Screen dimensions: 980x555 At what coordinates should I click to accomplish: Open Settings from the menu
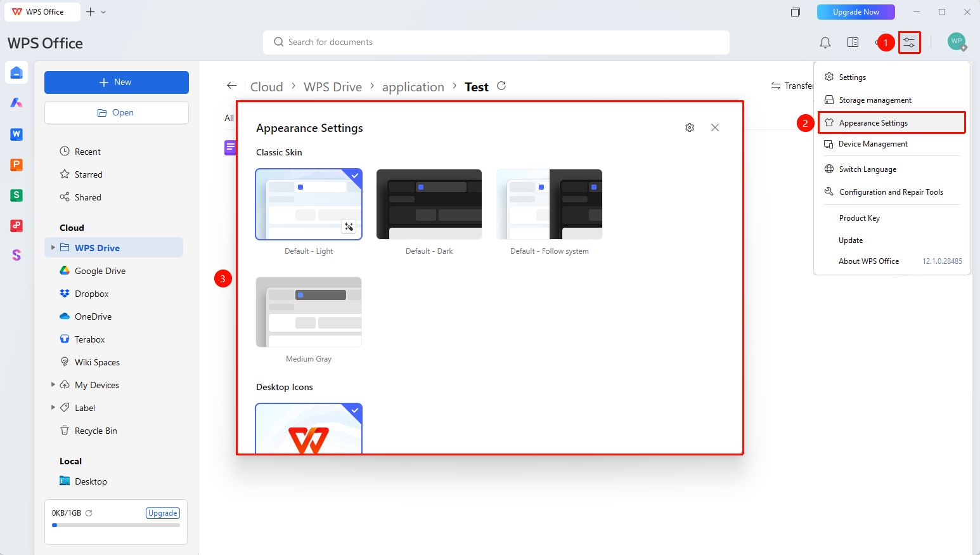892,77
